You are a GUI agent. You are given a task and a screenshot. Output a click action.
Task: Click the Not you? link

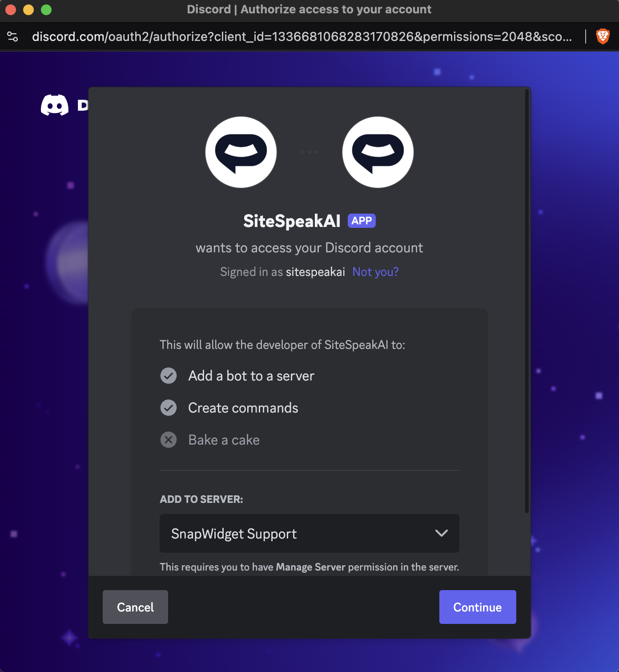click(x=375, y=272)
